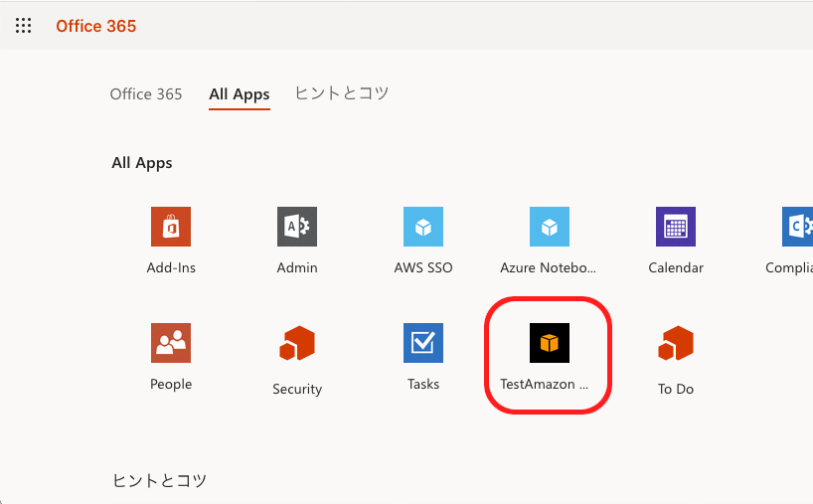
Task: Launch the Admin app icon
Action: 297,227
